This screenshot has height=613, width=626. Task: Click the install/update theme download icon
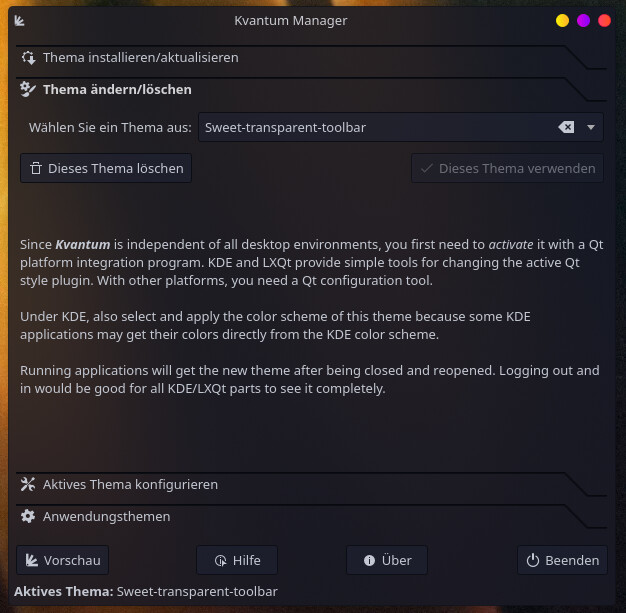point(28,58)
